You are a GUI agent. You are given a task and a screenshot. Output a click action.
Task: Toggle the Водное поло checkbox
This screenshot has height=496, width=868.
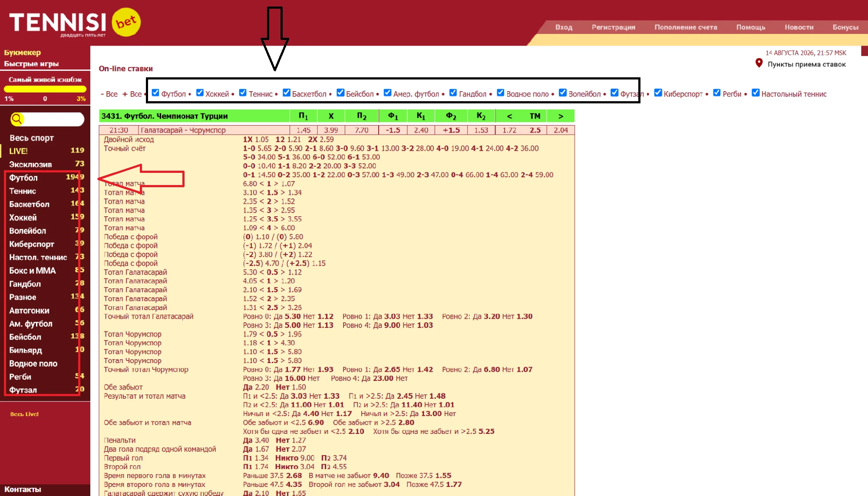click(x=500, y=93)
